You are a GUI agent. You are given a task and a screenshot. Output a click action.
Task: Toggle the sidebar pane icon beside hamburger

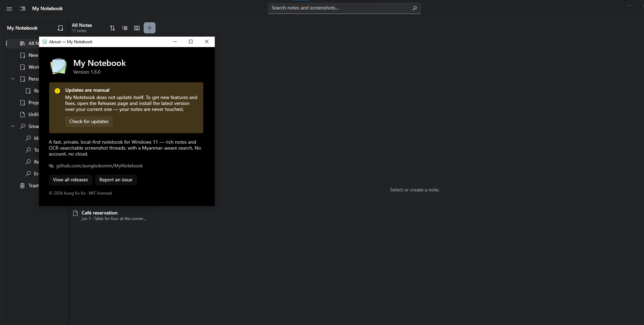tap(23, 9)
